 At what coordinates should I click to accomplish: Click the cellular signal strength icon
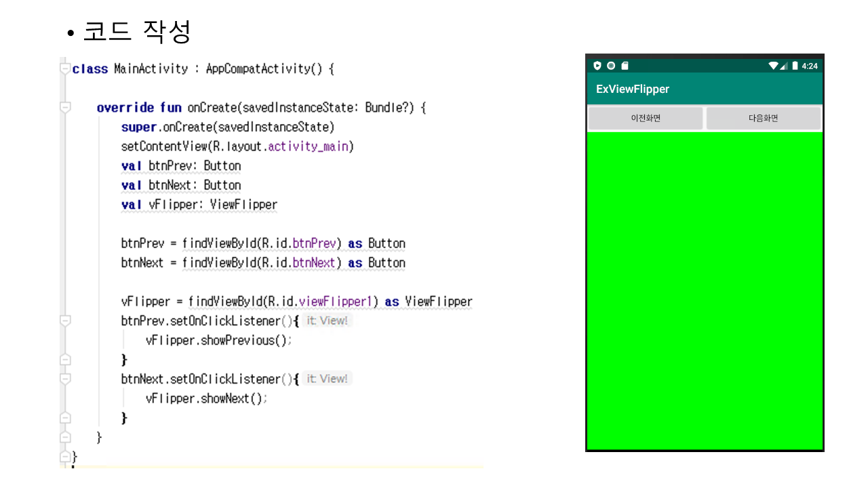click(785, 66)
